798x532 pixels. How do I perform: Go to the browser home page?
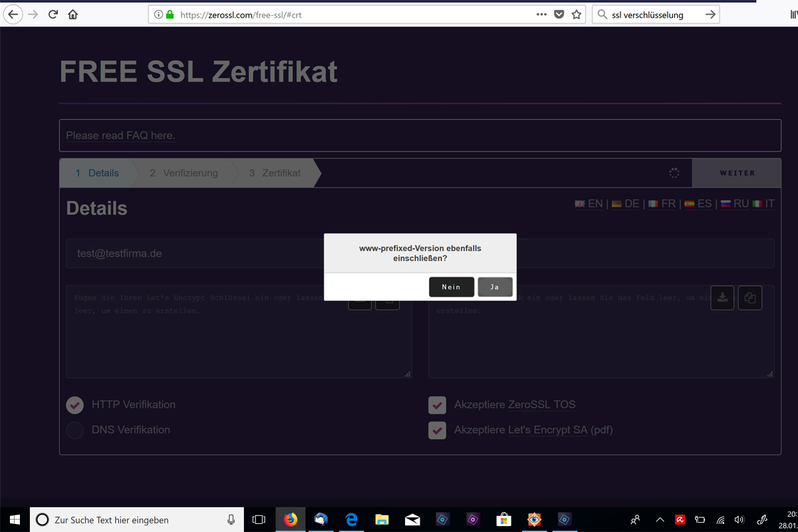[73, 15]
